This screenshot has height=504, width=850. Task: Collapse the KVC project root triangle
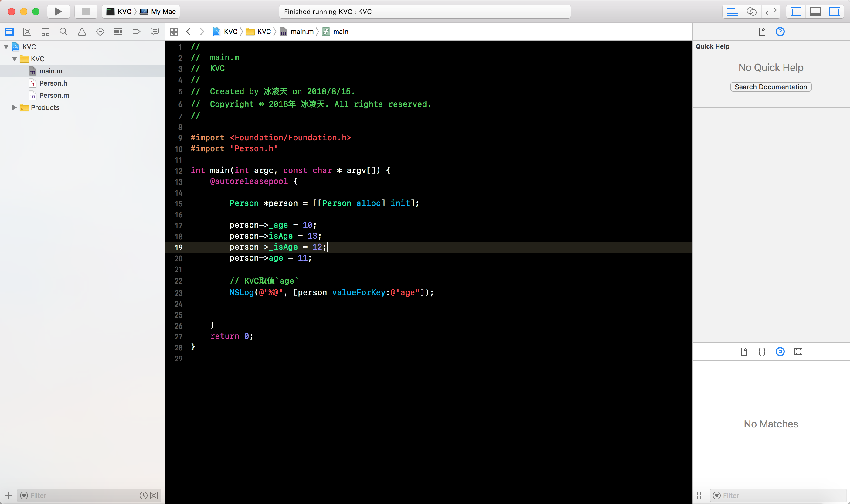point(6,46)
